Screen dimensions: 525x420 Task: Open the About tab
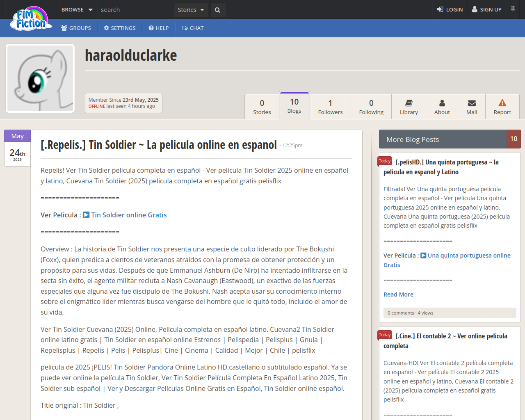442,107
